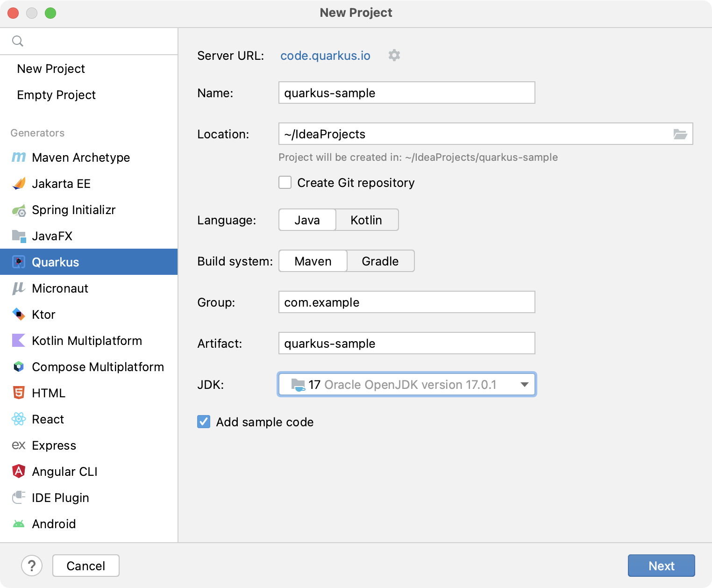Click the project creation path hint text
The image size is (712, 588).
click(x=418, y=157)
